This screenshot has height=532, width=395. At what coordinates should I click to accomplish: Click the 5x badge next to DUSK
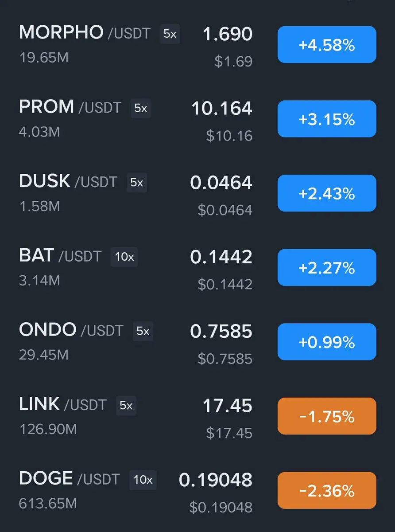tap(137, 183)
